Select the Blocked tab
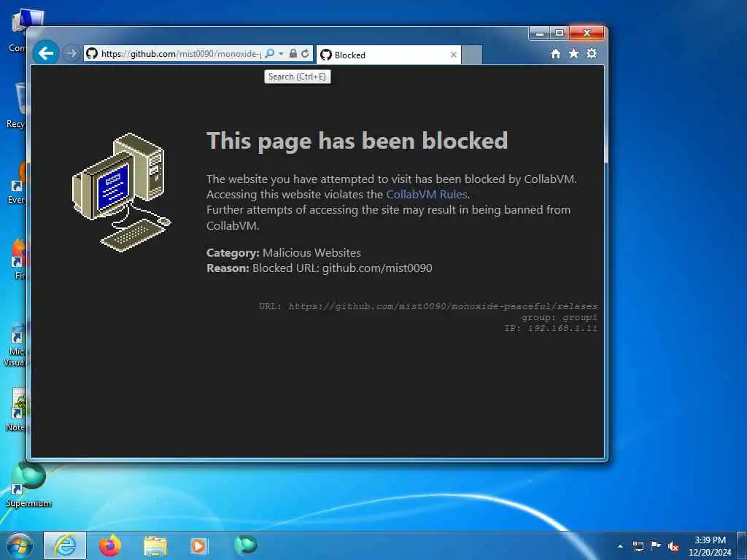This screenshot has height=560, width=747. click(384, 55)
